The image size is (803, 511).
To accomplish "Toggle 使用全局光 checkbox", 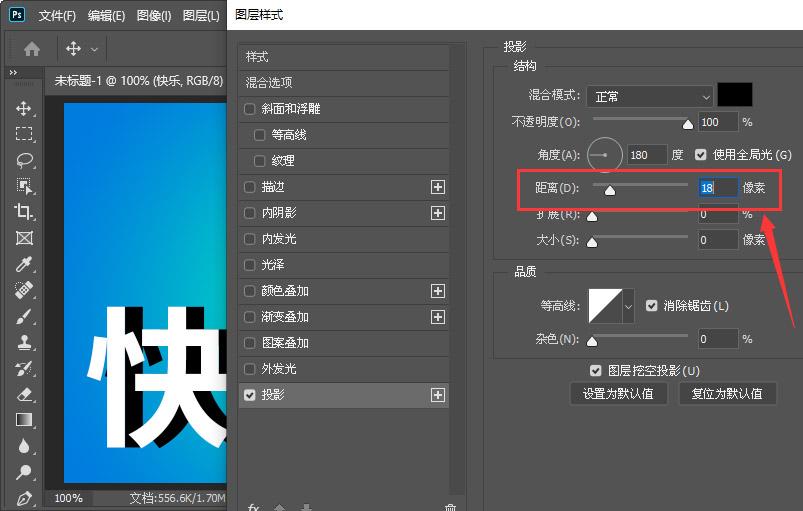I will coord(701,155).
